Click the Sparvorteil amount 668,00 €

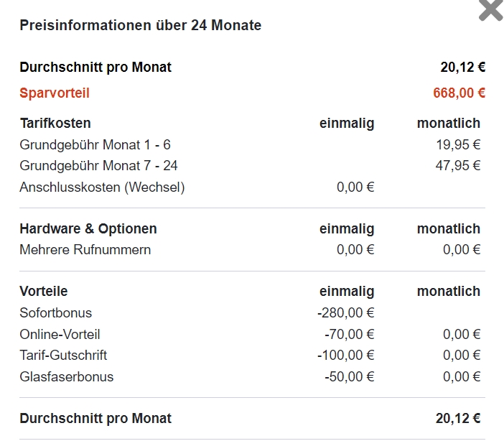pyautogui.click(x=459, y=93)
